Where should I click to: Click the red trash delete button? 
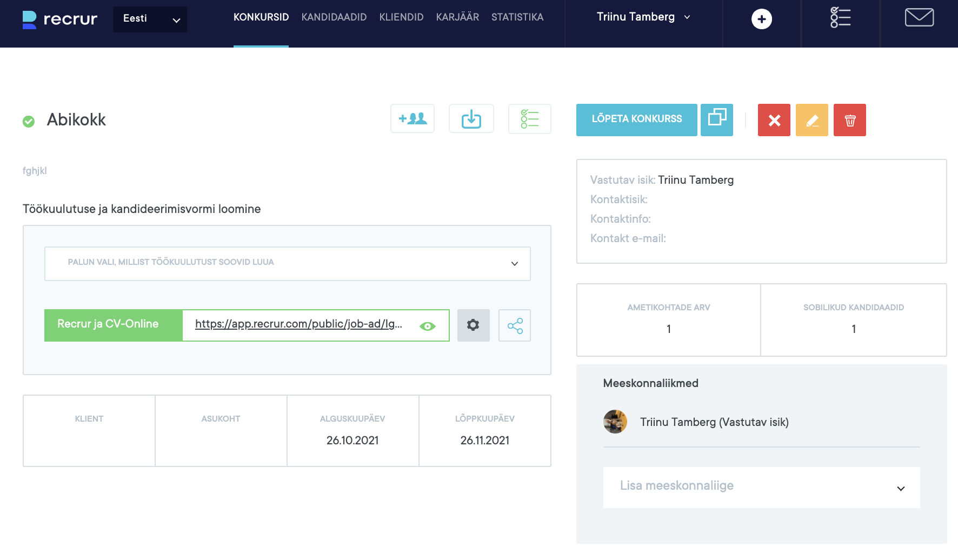(849, 120)
